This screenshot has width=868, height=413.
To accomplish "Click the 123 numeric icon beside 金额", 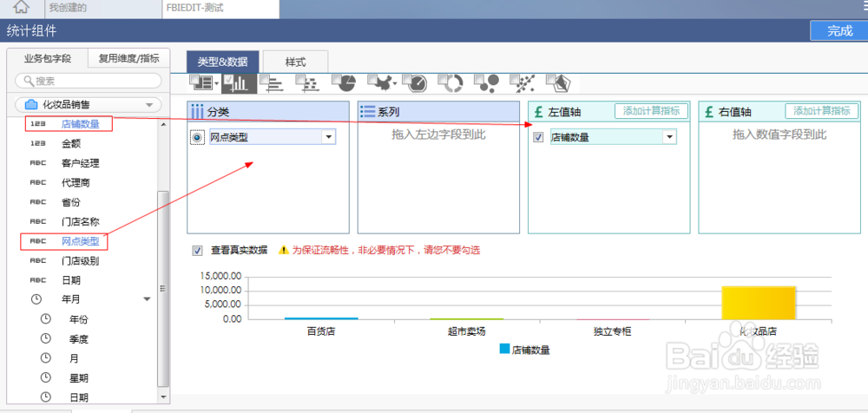I will (x=37, y=144).
